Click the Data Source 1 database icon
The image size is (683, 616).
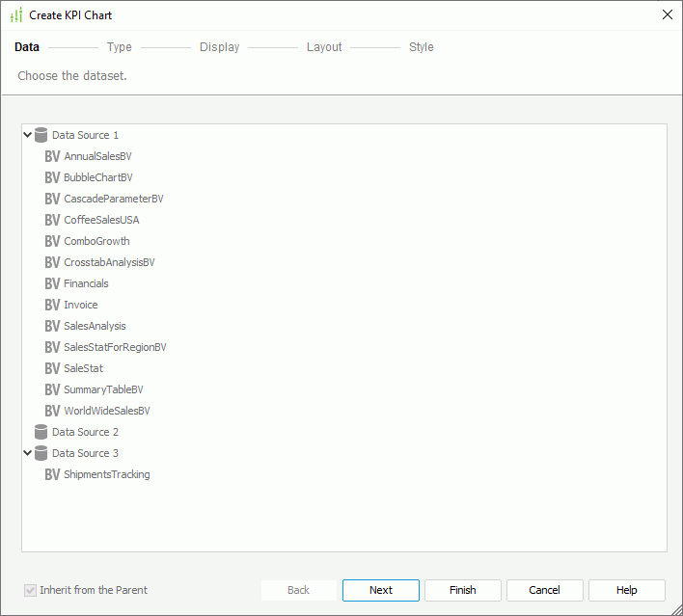click(x=41, y=135)
